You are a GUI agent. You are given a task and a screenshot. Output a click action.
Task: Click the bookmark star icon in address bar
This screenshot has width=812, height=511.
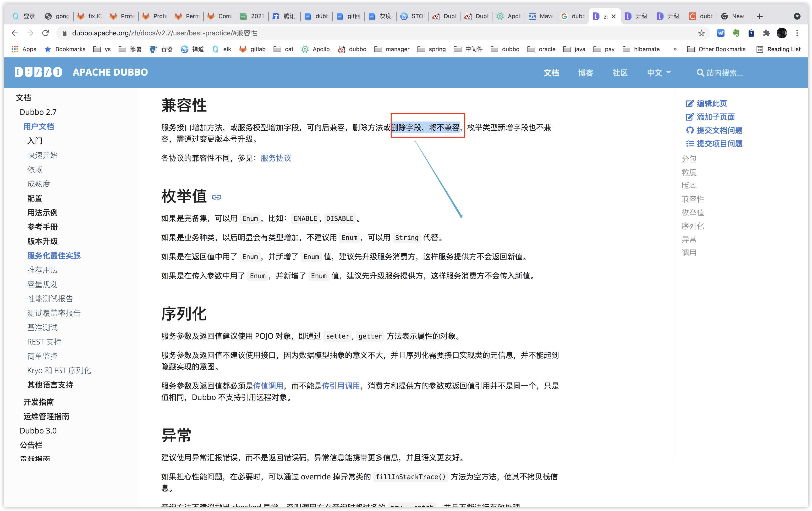tap(701, 33)
